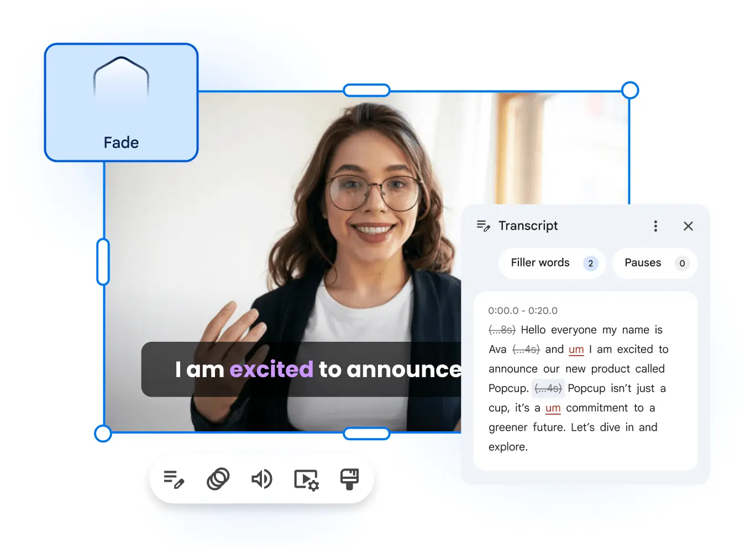Select the Pauses chip
The height and width of the screenshot is (553, 756).
[x=654, y=263]
